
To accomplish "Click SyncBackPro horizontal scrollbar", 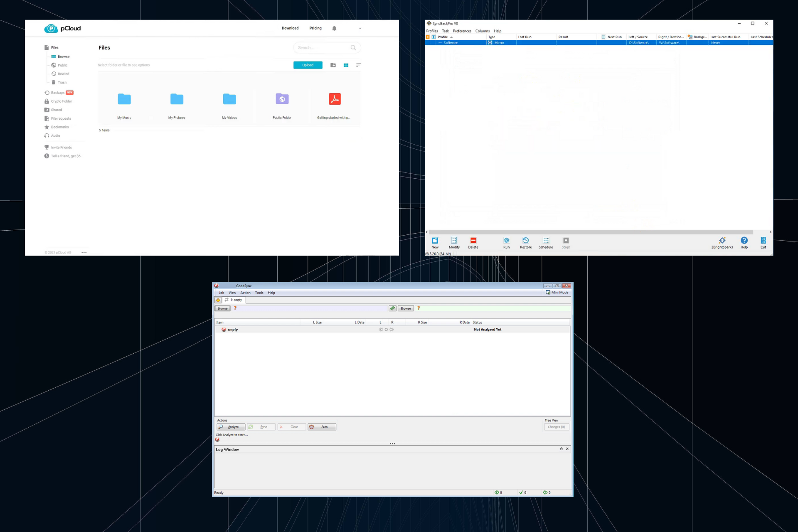I will [x=591, y=232].
